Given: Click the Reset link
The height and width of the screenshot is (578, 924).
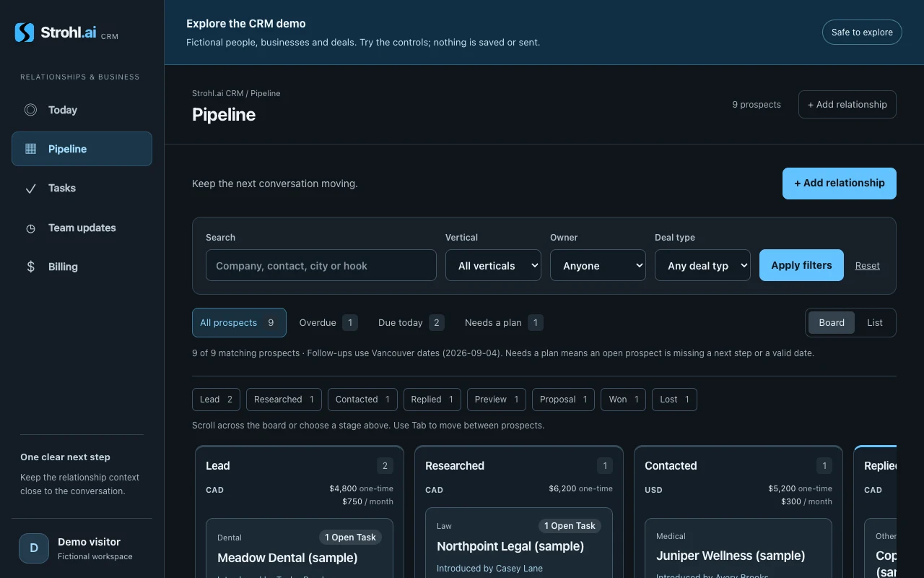Looking at the screenshot, I should [x=867, y=266].
